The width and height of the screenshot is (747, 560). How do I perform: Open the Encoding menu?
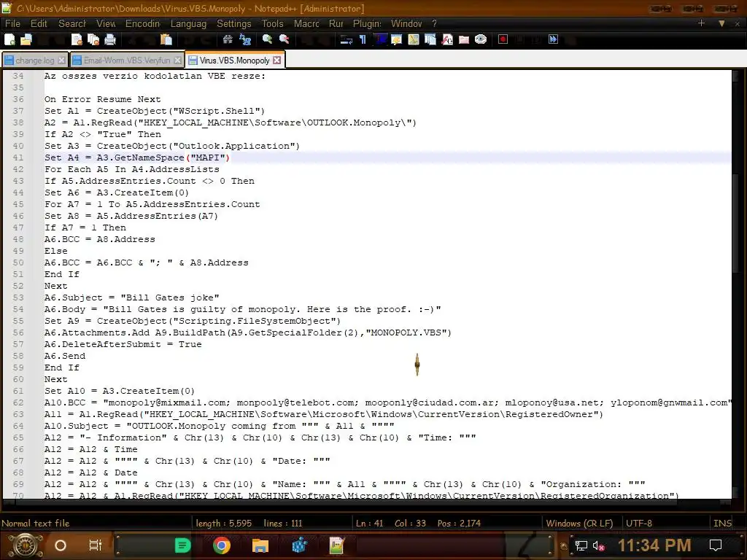[x=142, y=23]
